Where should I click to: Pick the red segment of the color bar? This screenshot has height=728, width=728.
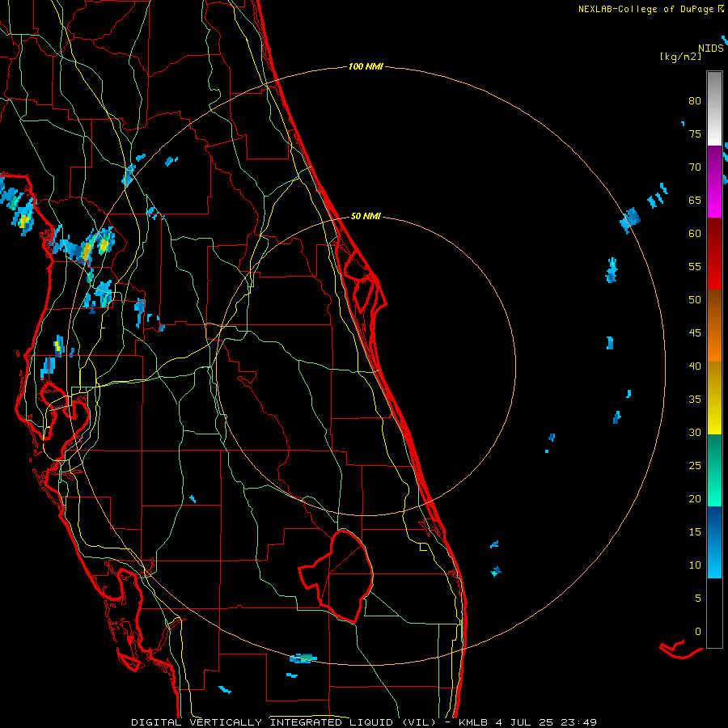pos(714,254)
